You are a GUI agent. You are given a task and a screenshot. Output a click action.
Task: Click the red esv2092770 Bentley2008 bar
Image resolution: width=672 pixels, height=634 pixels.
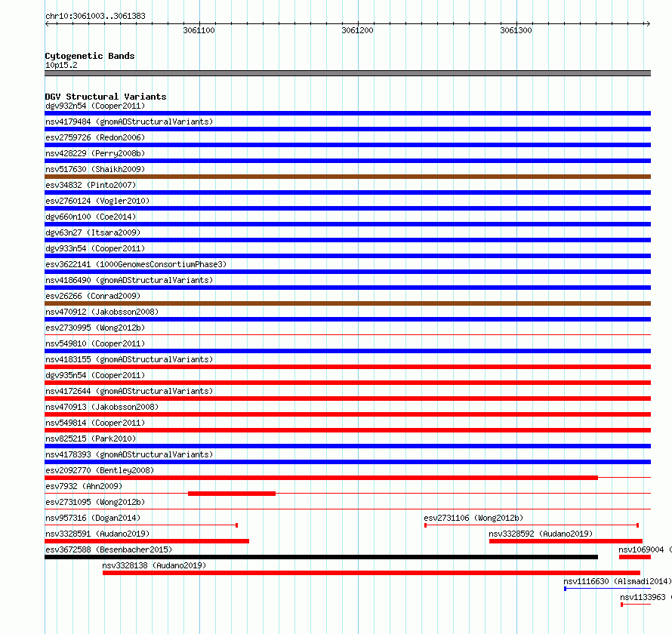coord(321,478)
